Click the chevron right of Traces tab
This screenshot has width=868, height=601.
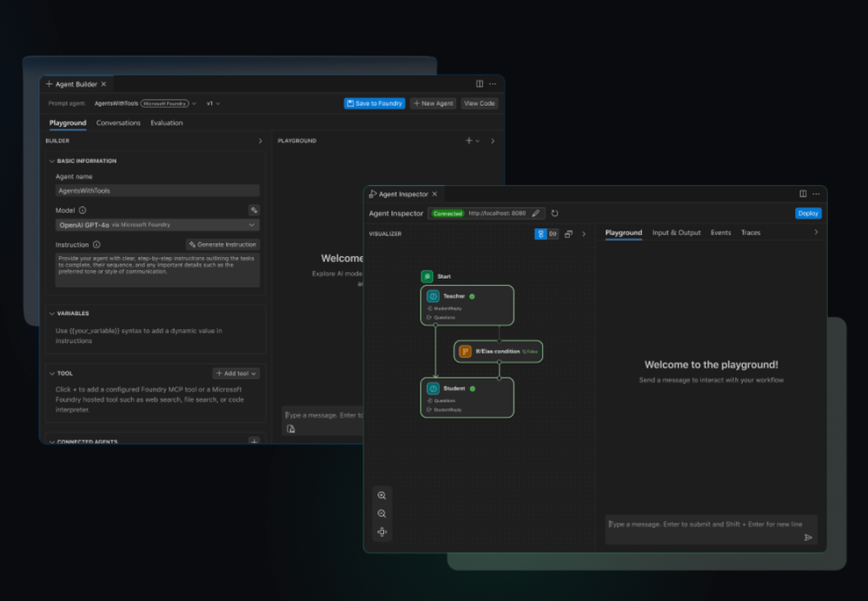click(x=816, y=233)
